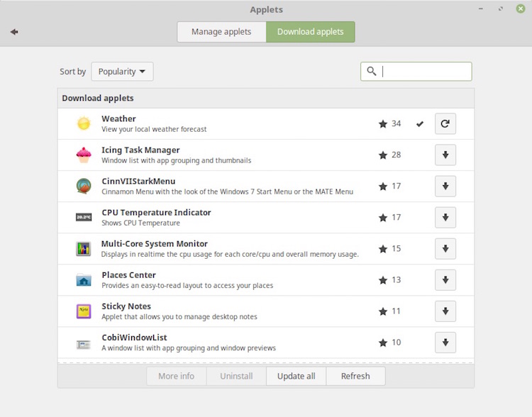Maximize the Applets window
Image resolution: width=532 pixels, height=417 pixels.
click(x=501, y=9)
